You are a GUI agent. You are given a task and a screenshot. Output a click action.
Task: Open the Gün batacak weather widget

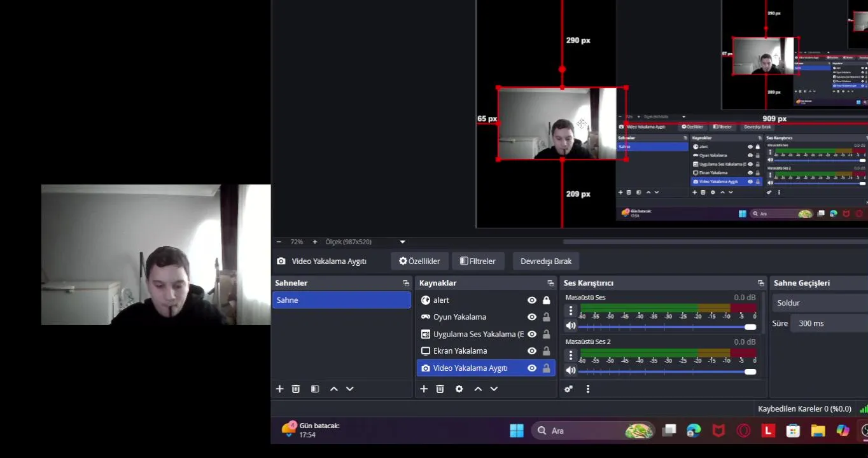pyautogui.click(x=312, y=430)
